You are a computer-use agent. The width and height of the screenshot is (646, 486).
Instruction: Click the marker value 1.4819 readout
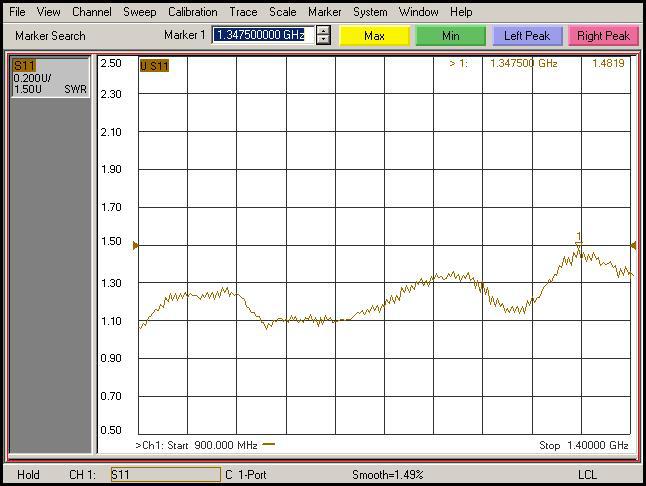pos(608,63)
